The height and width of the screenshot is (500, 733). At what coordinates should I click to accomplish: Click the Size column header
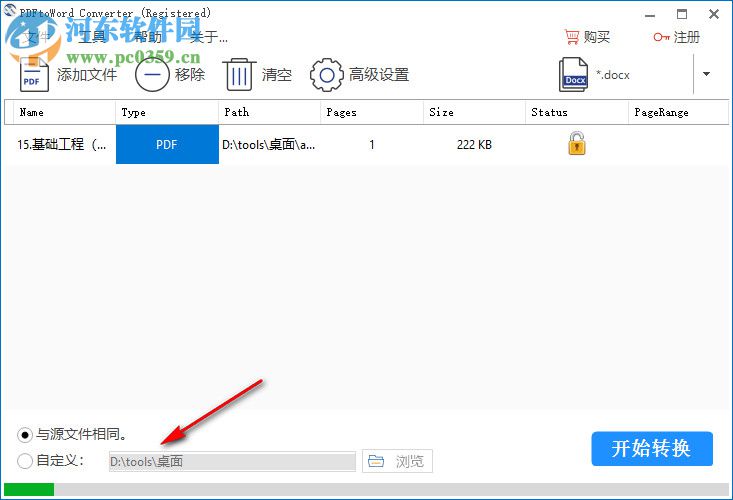(x=474, y=112)
